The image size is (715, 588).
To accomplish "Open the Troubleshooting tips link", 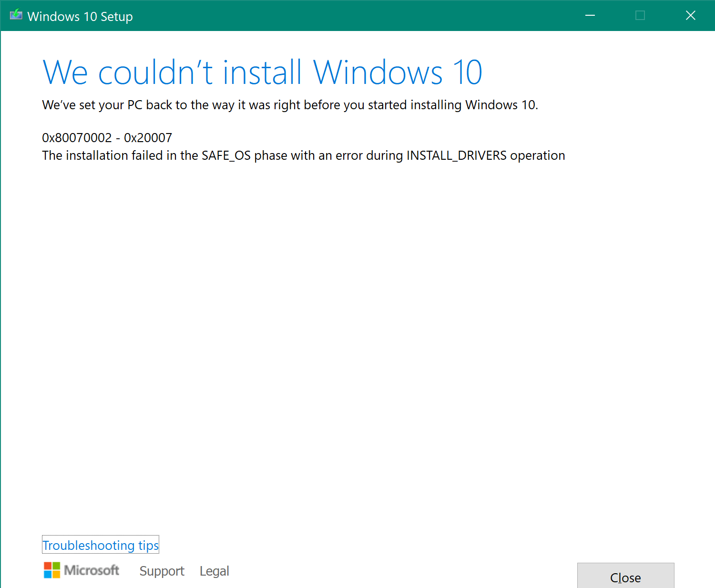I will click(101, 545).
